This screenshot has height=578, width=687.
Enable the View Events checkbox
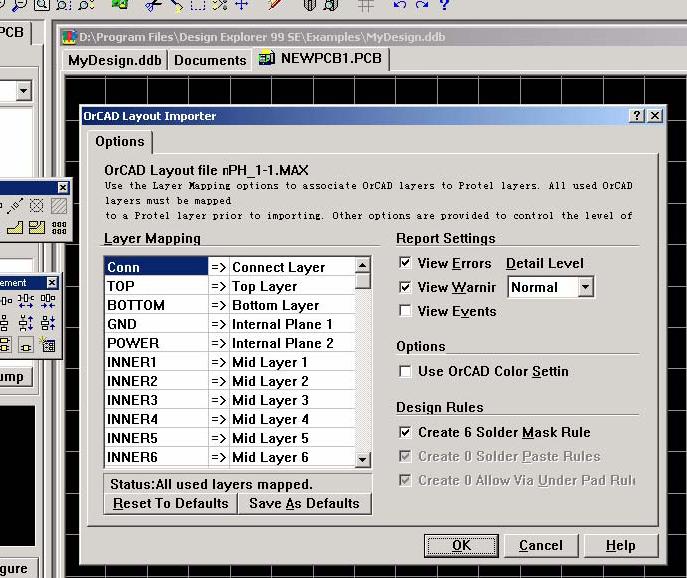coord(405,311)
